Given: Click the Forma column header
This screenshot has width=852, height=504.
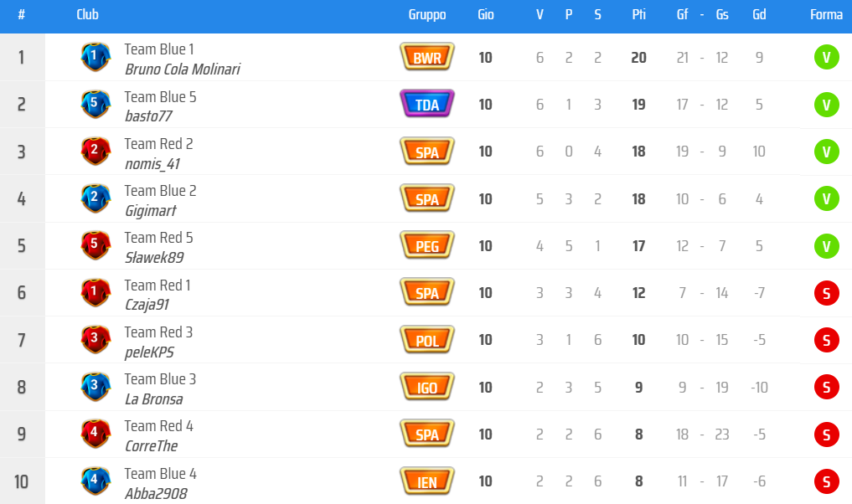Looking at the screenshot, I should [826, 15].
